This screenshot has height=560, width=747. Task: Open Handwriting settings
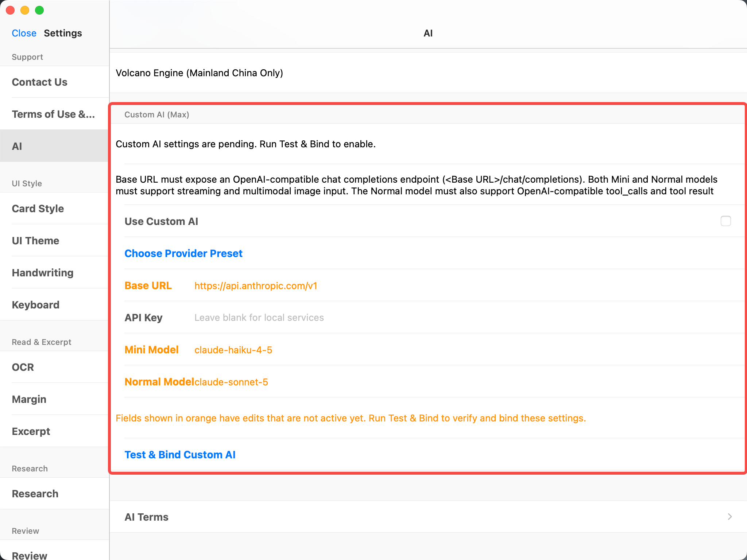tap(55, 273)
